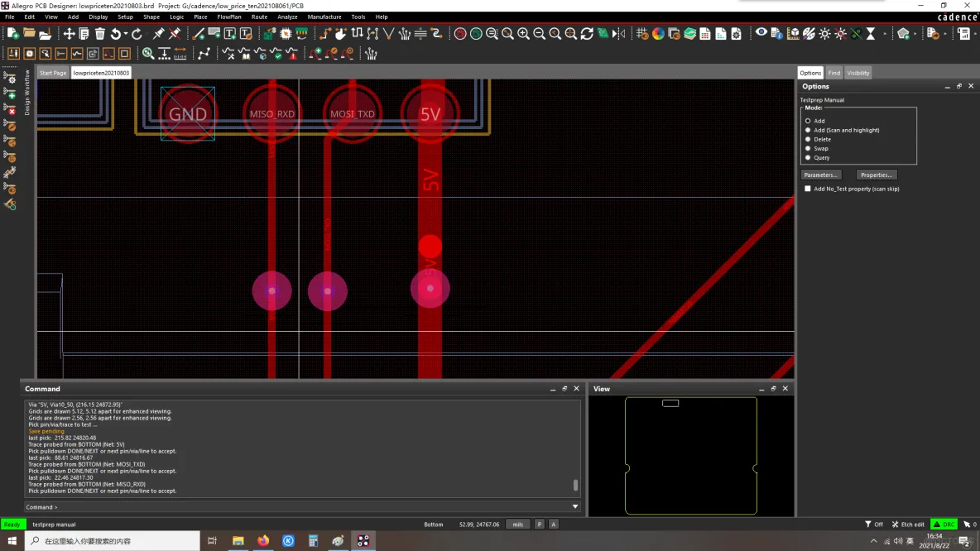Select Add (Scan and highlight) radio button
980x551 pixels.
808,130
